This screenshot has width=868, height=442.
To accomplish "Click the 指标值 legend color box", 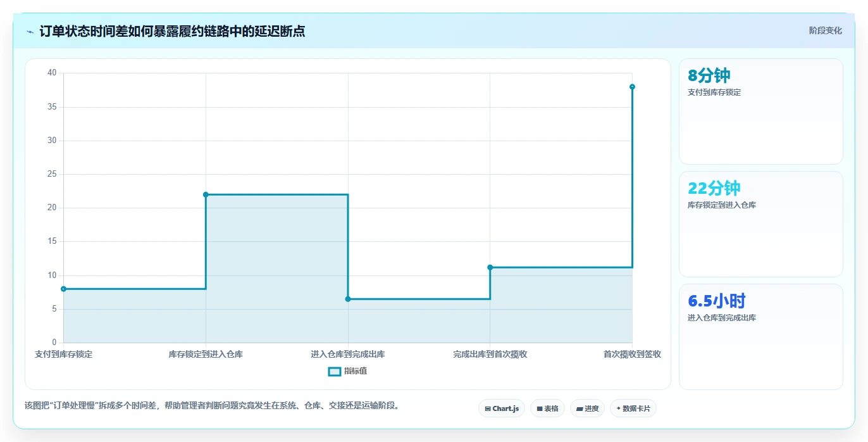I will click(335, 371).
